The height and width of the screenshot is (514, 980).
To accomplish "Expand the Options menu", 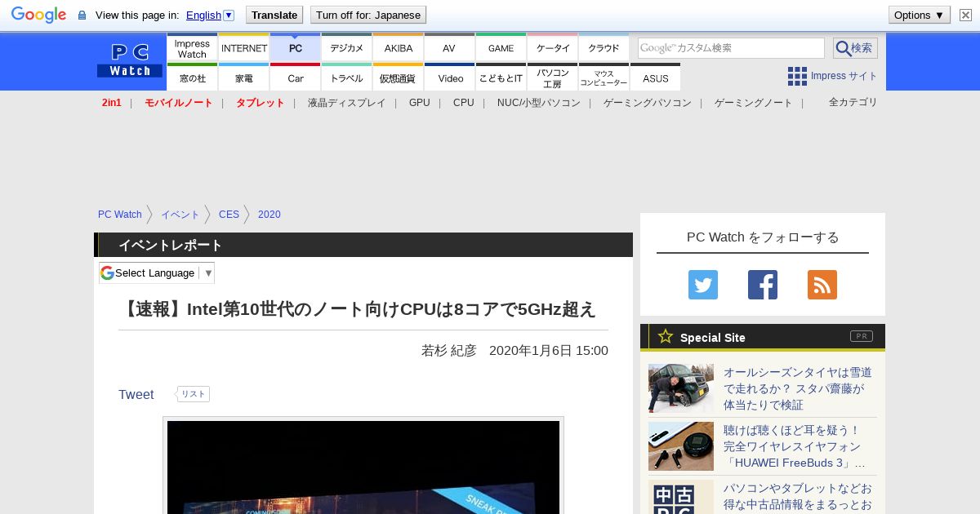I will [919, 15].
